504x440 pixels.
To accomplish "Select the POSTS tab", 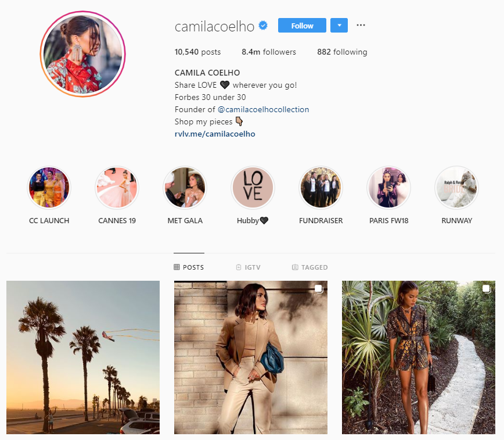I will 189,267.
